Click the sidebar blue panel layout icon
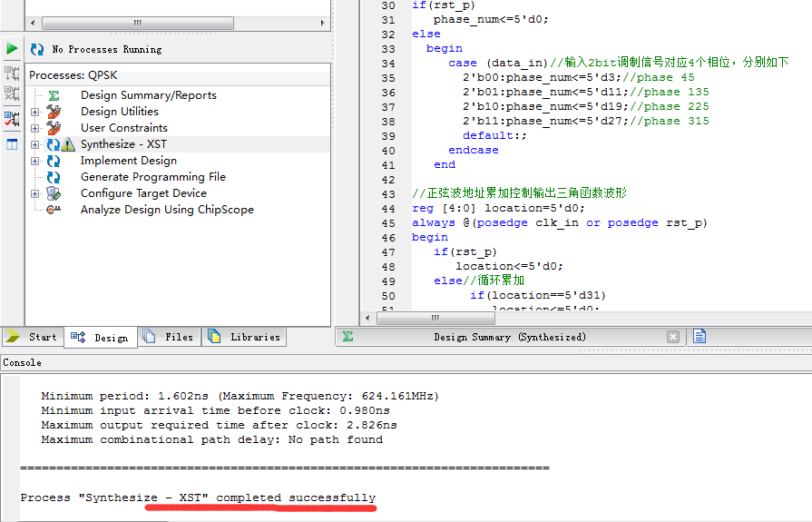 (x=12, y=144)
